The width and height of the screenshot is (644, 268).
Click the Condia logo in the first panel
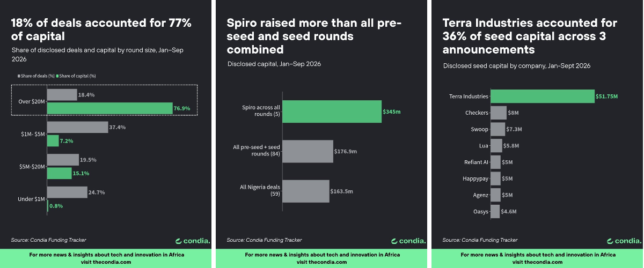coord(192,241)
